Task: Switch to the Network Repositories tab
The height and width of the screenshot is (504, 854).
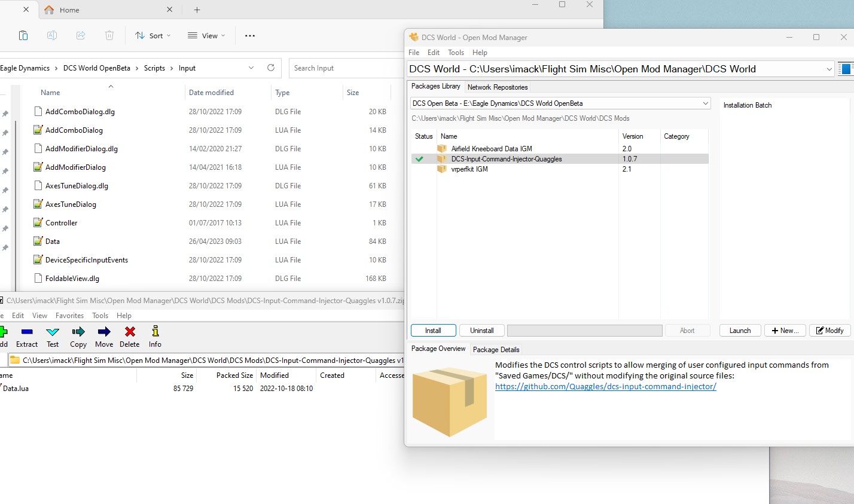Action: 498,87
